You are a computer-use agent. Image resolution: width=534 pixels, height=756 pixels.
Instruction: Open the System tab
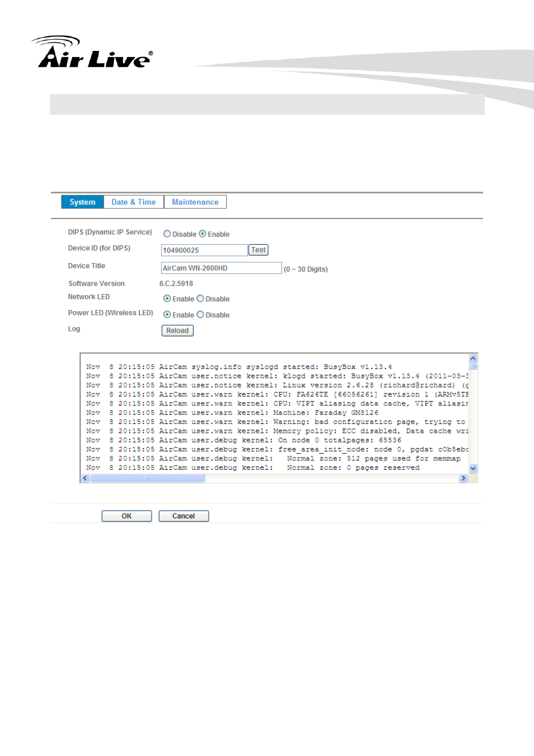[82, 202]
